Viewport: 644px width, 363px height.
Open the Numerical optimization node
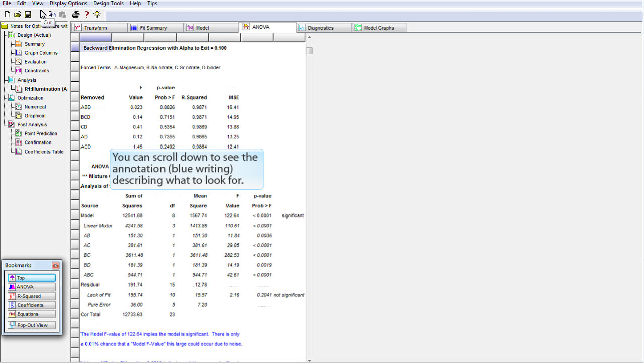coord(35,107)
